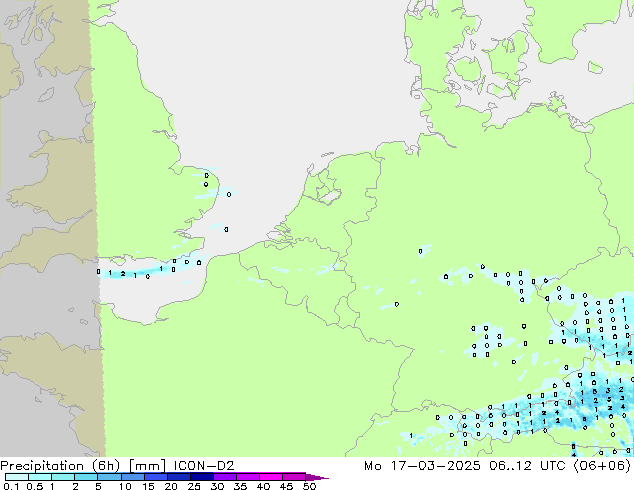634x490 pixels.
Task: Click the 'Mo' weekday label
Action: tap(372, 465)
